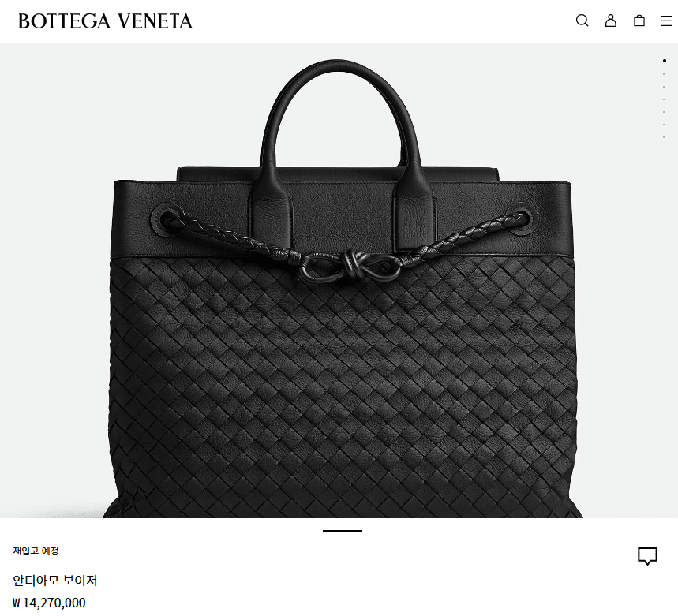Click the knot clasp on the bag photo
Screen dimensions: 678x616
(x=349, y=267)
